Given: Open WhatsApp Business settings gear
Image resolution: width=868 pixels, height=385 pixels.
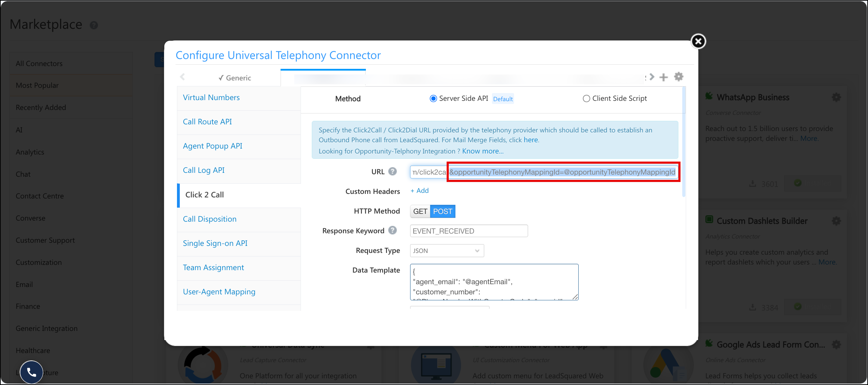Looking at the screenshot, I should [x=836, y=97].
